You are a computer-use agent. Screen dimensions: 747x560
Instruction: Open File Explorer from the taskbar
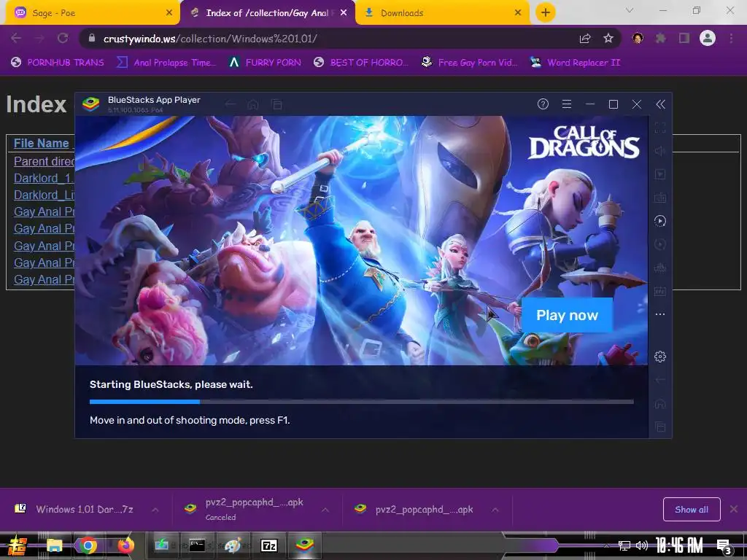point(54,545)
